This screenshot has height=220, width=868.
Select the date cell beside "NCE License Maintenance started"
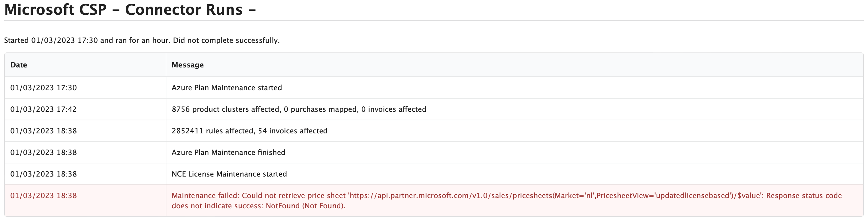[44, 174]
